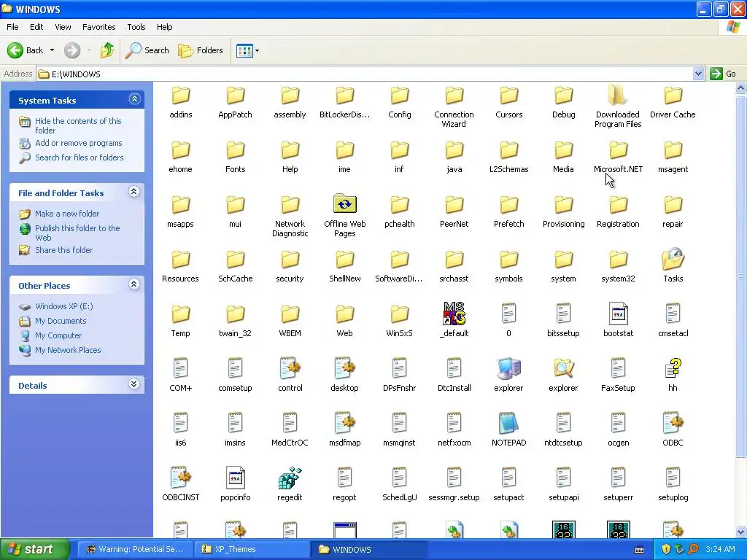747x560 pixels.
Task: Open the Help menu
Action: tap(164, 27)
